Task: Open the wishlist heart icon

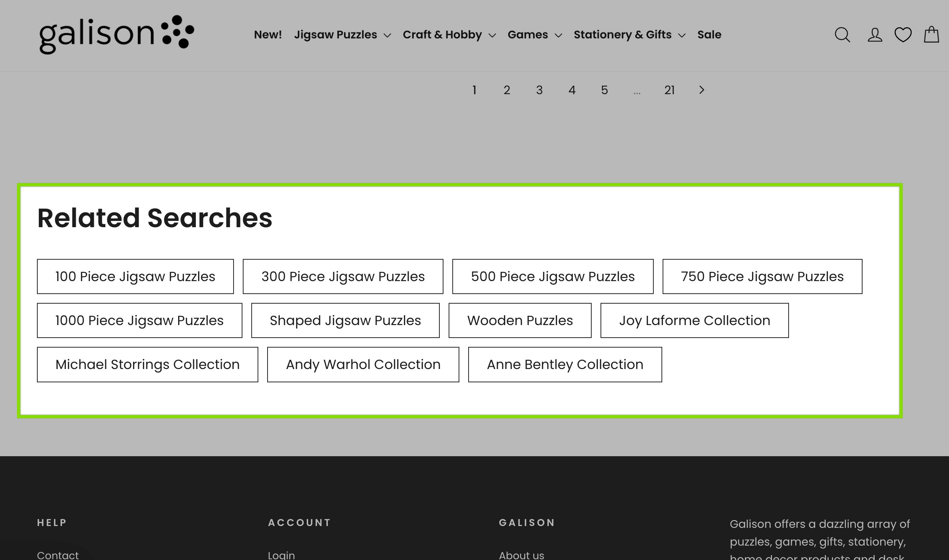Action: 903,35
